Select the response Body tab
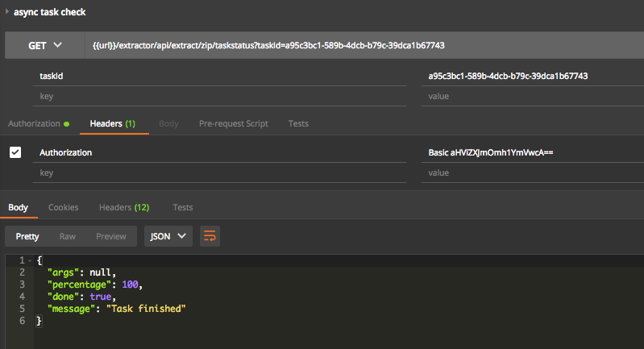This screenshot has height=349, width=644. [x=18, y=207]
